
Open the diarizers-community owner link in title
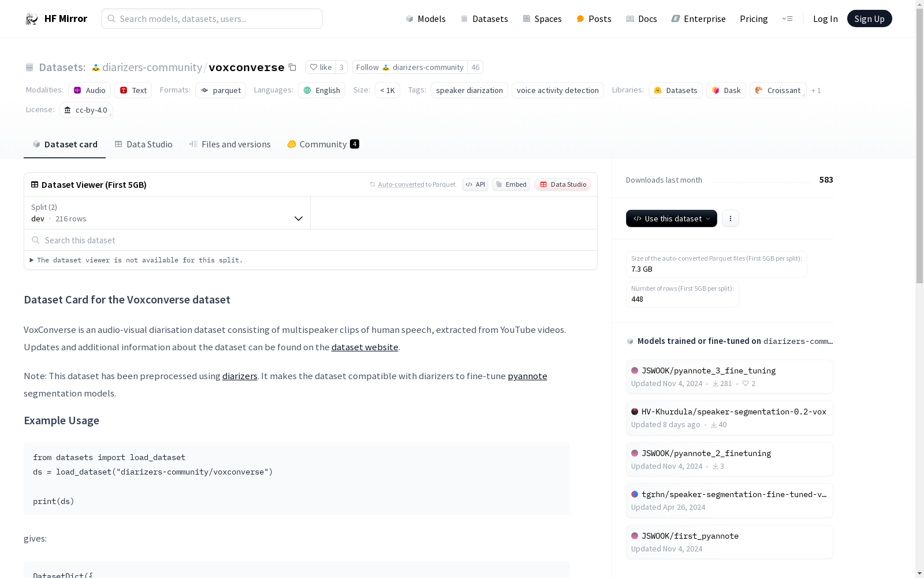coord(152,67)
